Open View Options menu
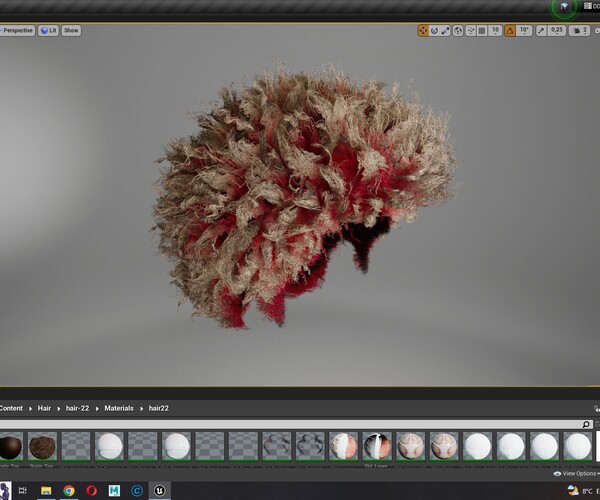This screenshot has width=600, height=500. pyautogui.click(x=577, y=474)
